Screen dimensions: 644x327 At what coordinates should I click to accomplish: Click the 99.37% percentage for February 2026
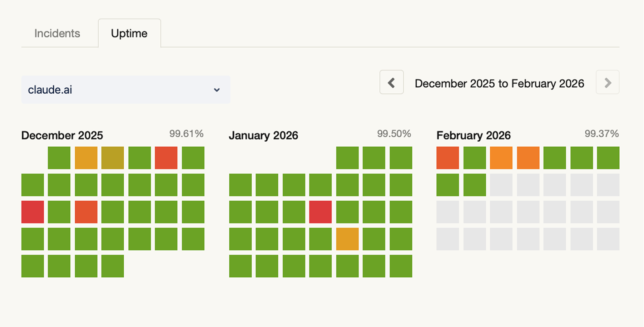[602, 133]
